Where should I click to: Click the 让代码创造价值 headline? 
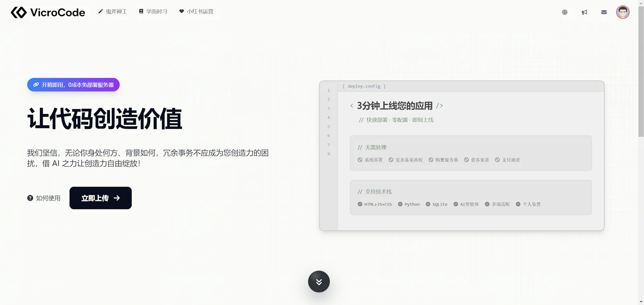tap(105, 119)
